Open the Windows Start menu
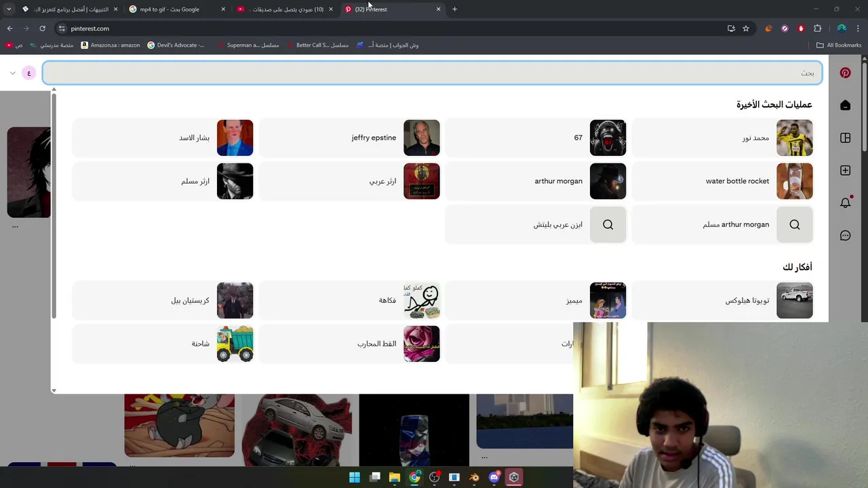Screen dimensions: 868x488 point(355,477)
